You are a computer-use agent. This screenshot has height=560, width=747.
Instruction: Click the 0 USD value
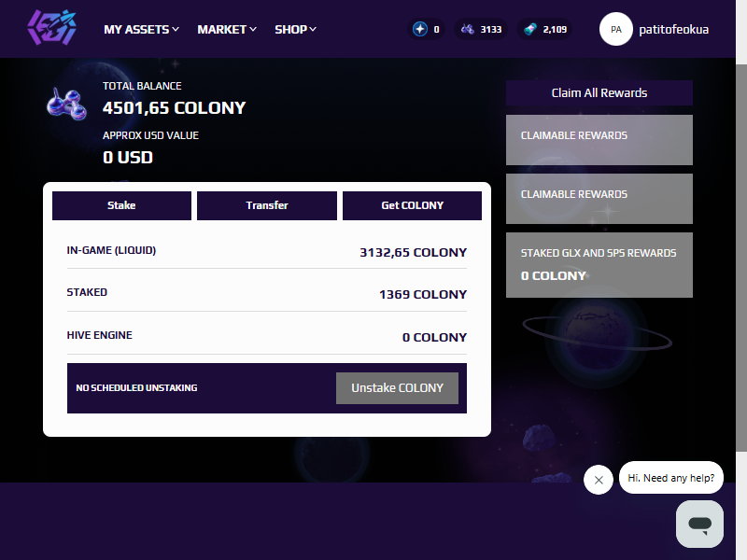(x=128, y=157)
